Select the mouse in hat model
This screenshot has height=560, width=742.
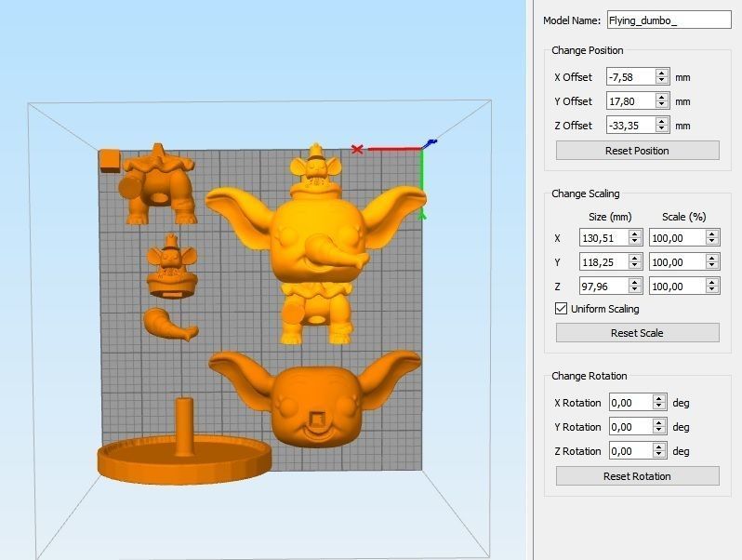click(172, 266)
